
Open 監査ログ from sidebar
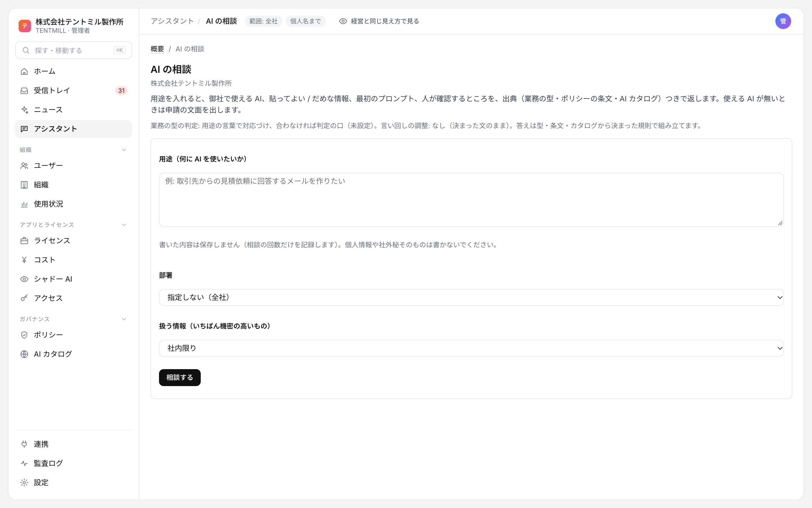74,463
